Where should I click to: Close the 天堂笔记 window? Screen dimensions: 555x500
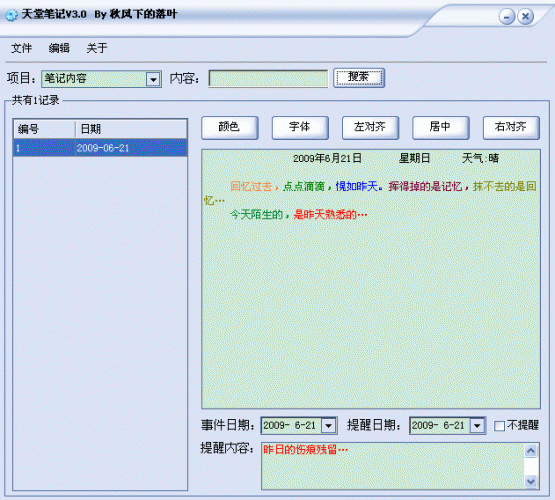[x=526, y=17]
